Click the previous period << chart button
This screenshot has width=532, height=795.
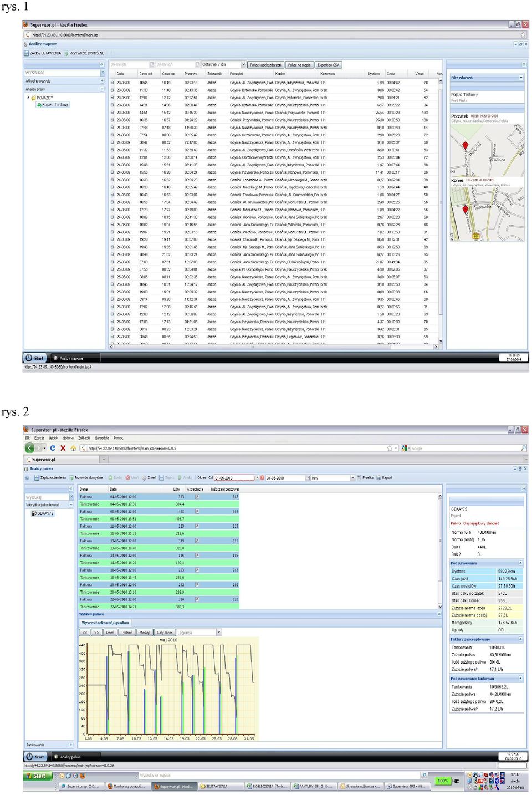tap(85, 633)
